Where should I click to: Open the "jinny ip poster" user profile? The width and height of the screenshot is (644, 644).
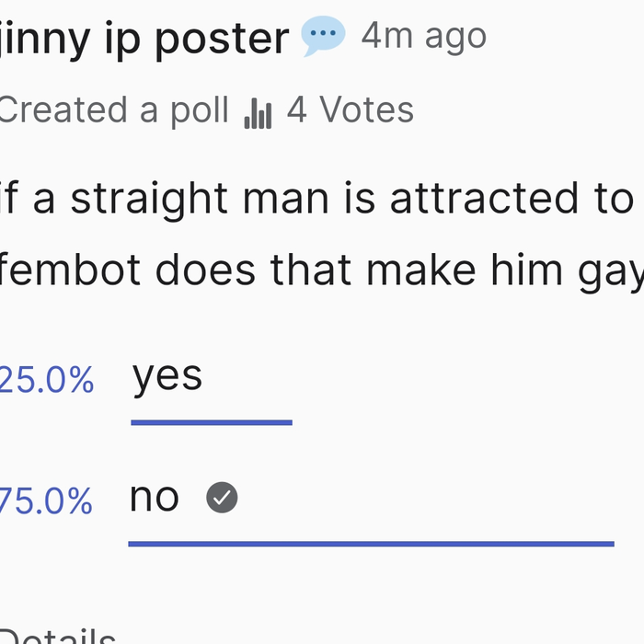pyautogui.click(x=143, y=39)
